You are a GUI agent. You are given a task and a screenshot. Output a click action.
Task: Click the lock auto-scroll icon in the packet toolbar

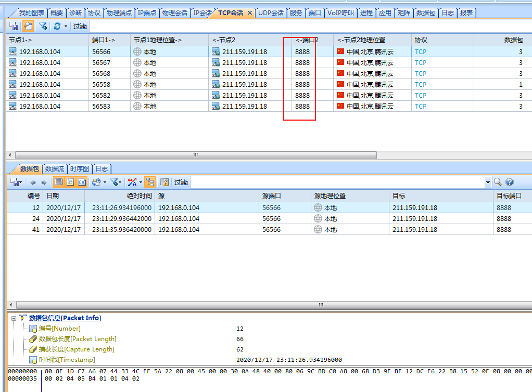point(164,182)
